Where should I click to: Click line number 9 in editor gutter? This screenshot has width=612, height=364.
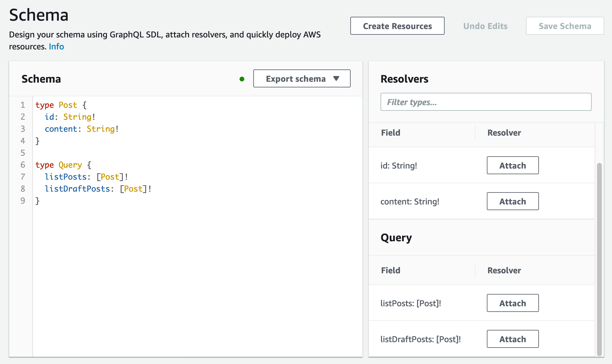[23, 201]
